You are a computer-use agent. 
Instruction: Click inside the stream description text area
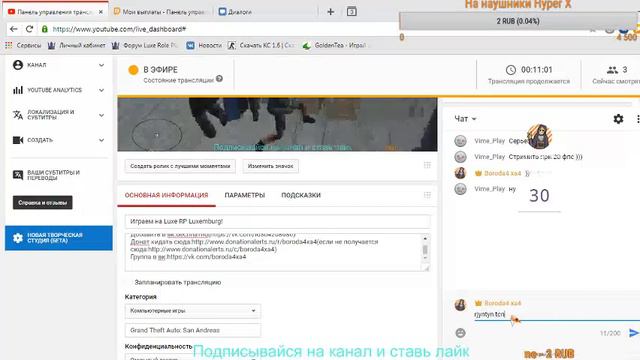(x=273, y=252)
